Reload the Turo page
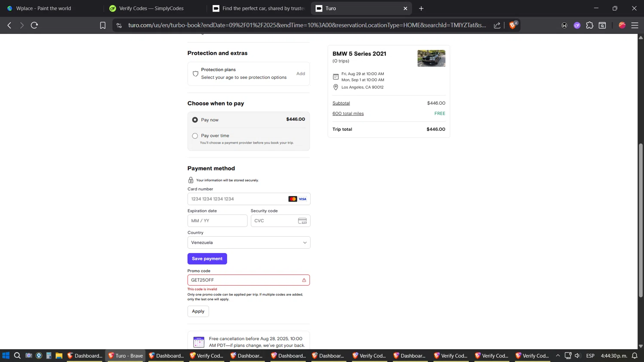The width and height of the screenshot is (644, 362). 34,25
